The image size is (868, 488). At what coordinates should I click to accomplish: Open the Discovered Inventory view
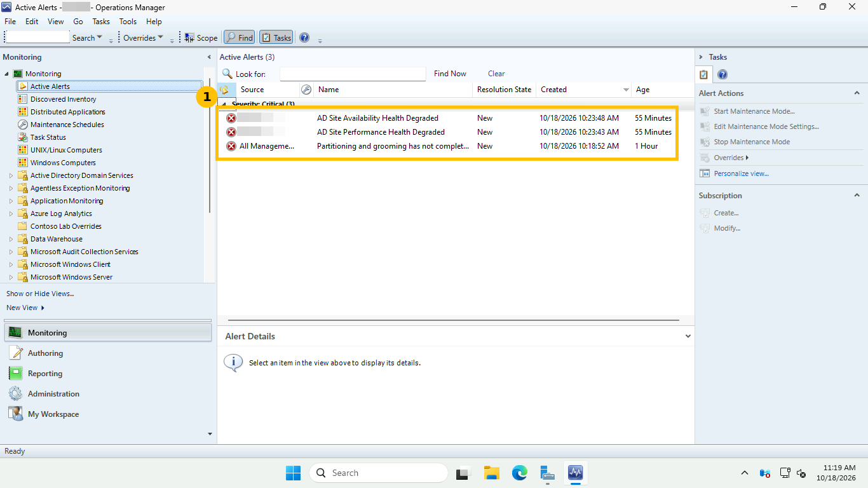pyautogui.click(x=63, y=99)
